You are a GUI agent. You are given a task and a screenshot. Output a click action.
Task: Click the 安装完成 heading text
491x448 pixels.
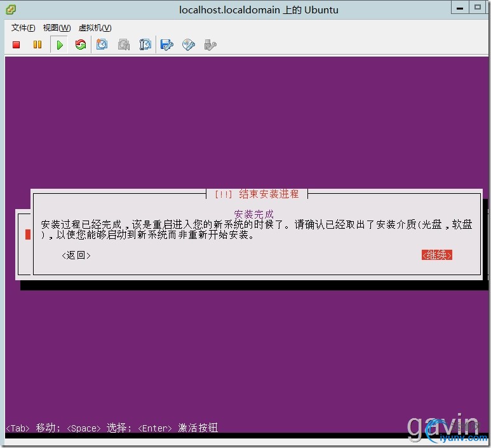coord(253,214)
